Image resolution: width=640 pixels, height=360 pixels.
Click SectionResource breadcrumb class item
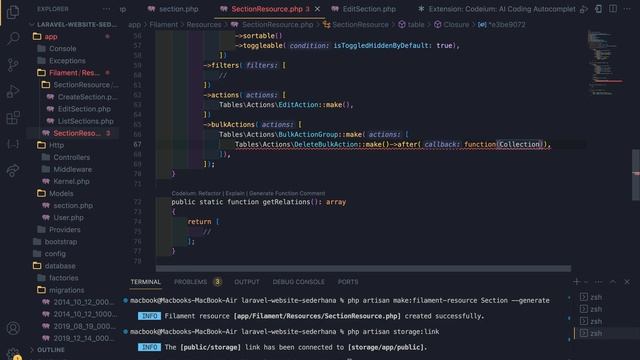pos(356,24)
